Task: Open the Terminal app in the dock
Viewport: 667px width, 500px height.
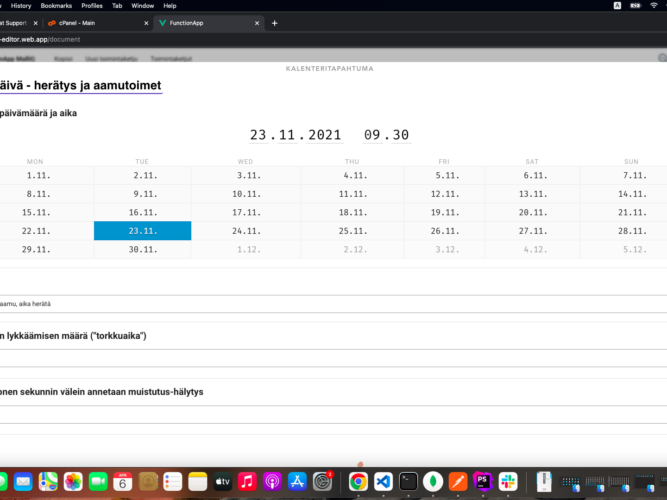Action: (x=408, y=482)
